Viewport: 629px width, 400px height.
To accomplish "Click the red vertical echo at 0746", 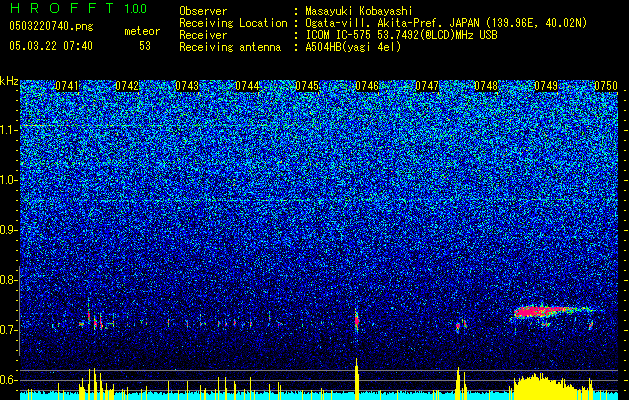I will [357, 321].
